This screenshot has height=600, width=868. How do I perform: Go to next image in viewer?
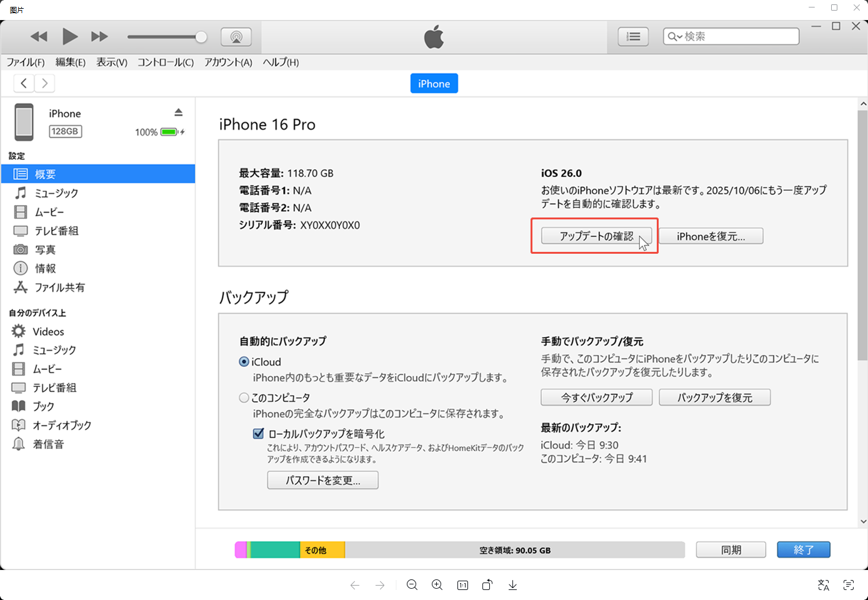click(380, 585)
